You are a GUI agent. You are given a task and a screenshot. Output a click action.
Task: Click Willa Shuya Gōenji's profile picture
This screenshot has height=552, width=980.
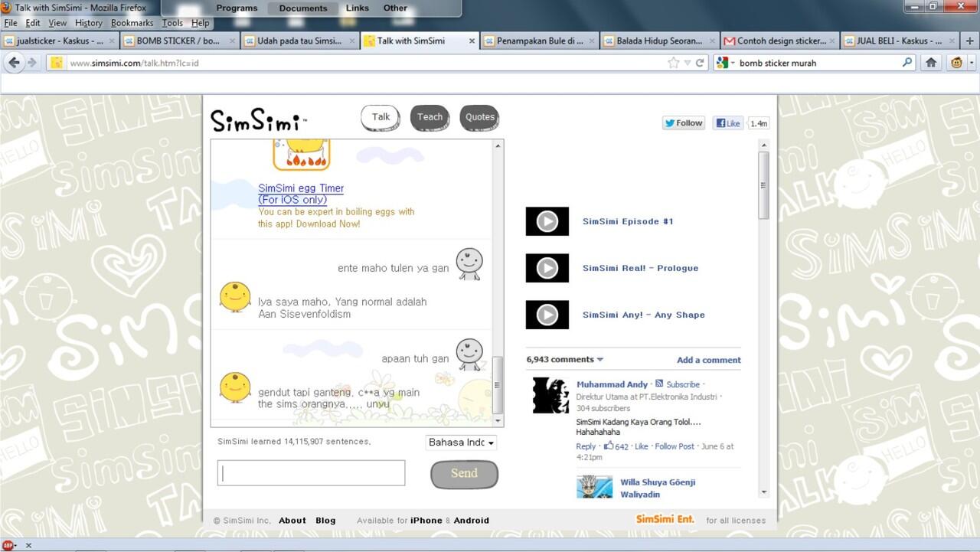tap(594, 487)
